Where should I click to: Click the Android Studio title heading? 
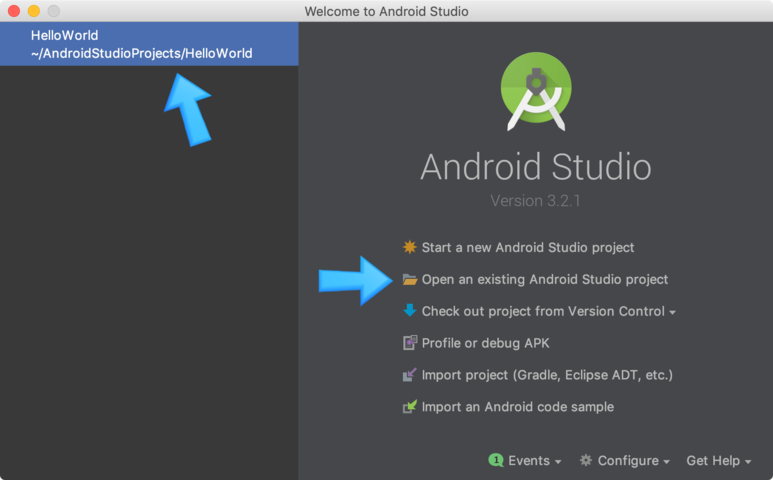[x=536, y=167]
